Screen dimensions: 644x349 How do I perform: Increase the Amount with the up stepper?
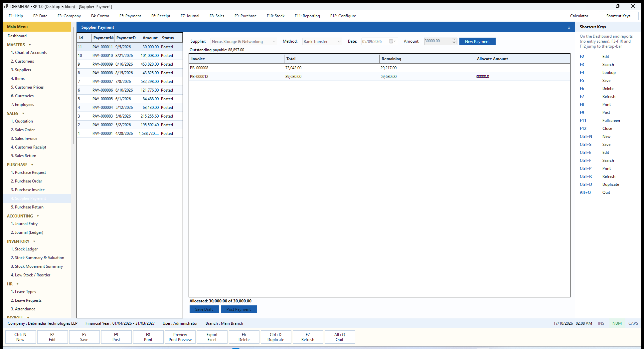click(454, 40)
